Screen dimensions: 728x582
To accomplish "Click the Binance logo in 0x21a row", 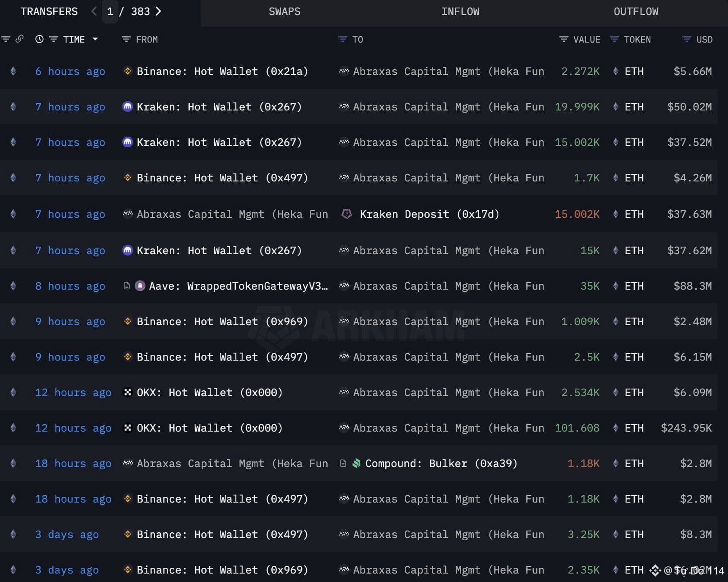I will [x=128, y=71].
